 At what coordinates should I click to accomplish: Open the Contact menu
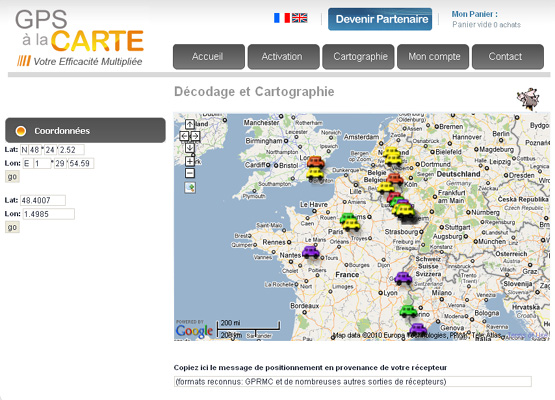click(508, 57)
